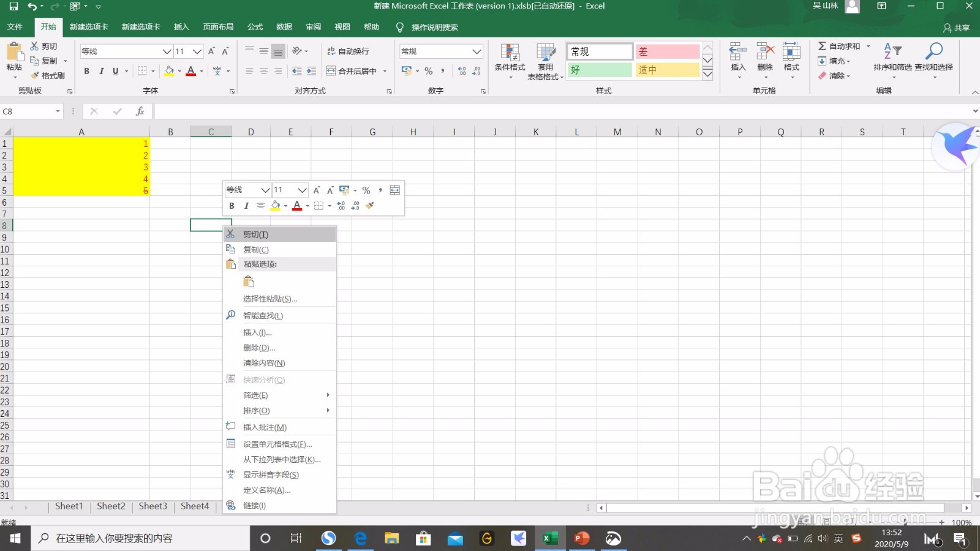
Task: Click the formula bar input field
Action: (x=562, y=111)
